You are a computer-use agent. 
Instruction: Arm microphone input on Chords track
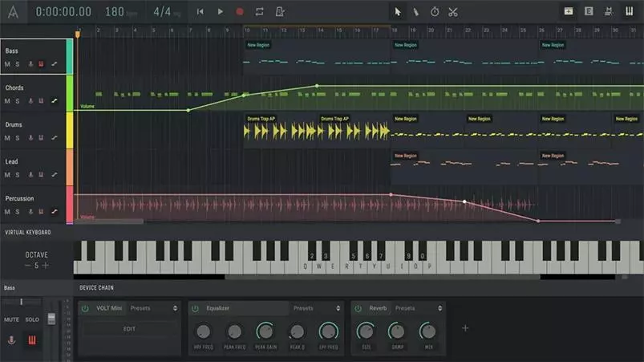(x=30, y=101)
